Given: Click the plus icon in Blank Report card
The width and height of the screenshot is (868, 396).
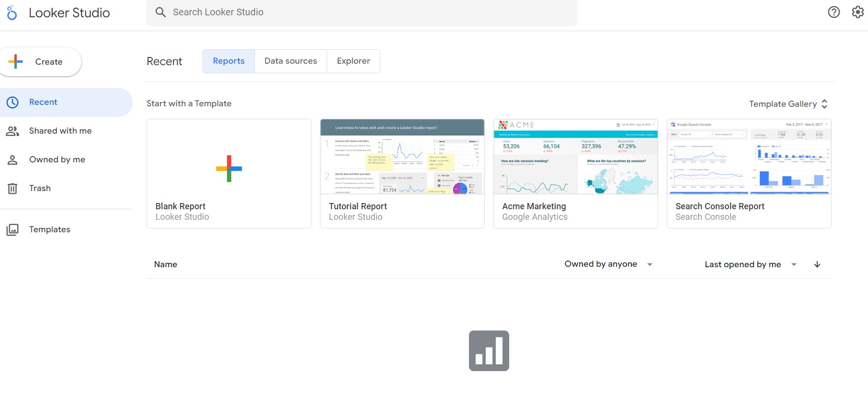Looking at the screenshot, I should (229, 169).
